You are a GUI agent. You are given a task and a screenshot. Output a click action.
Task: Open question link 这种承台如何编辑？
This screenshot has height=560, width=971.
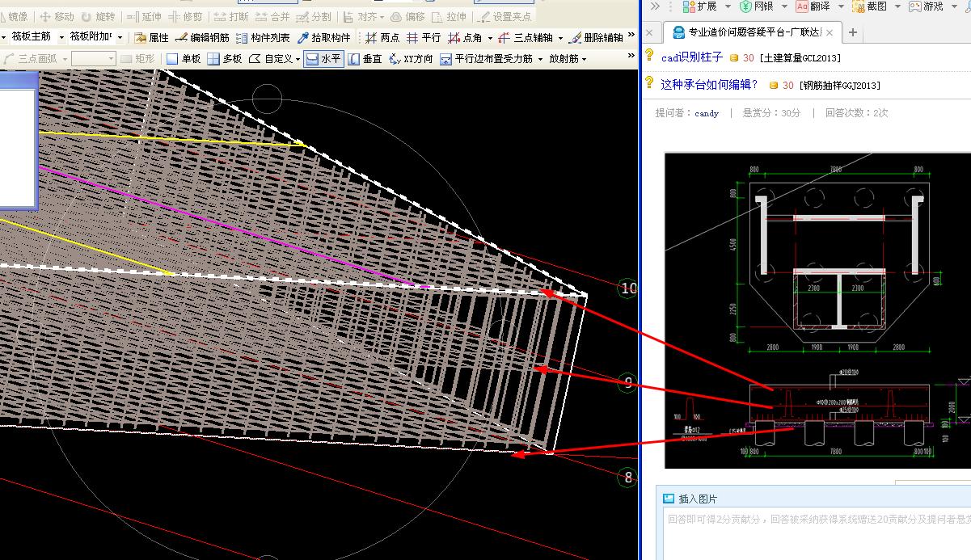click(709, 84)
